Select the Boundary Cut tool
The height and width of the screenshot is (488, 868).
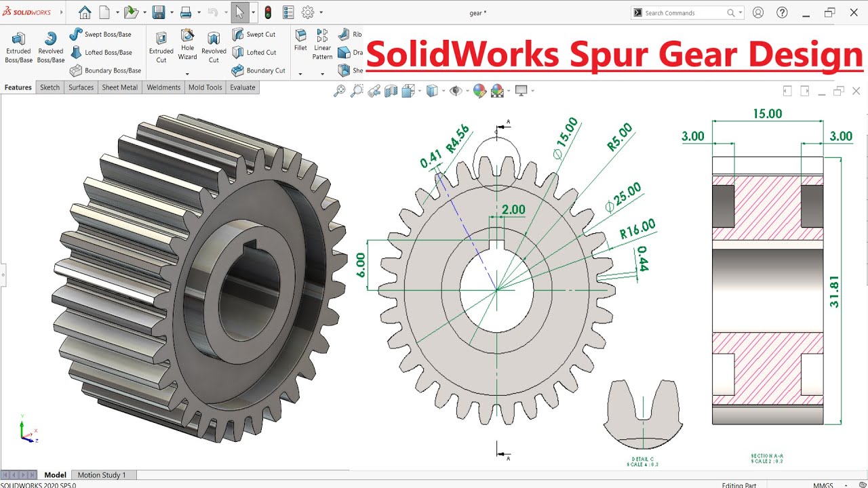click(x=258, y=70)
